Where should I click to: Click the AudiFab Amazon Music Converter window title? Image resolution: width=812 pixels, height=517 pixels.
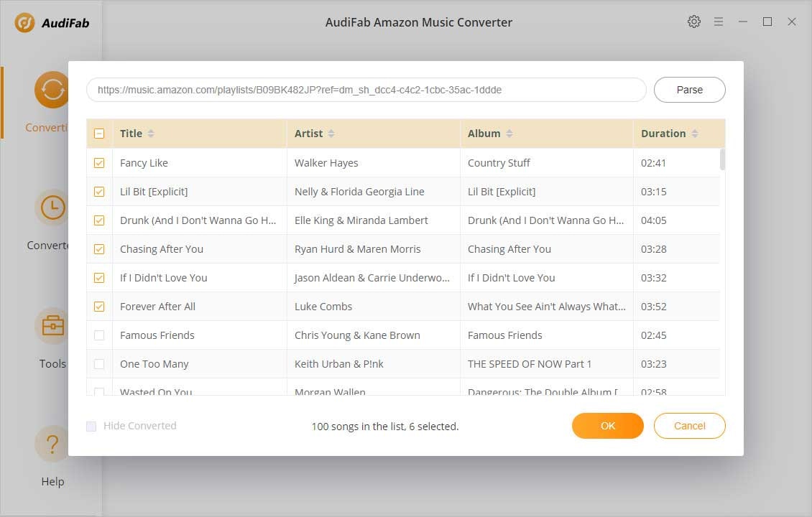pyautogui.click(x=418, y=22)
